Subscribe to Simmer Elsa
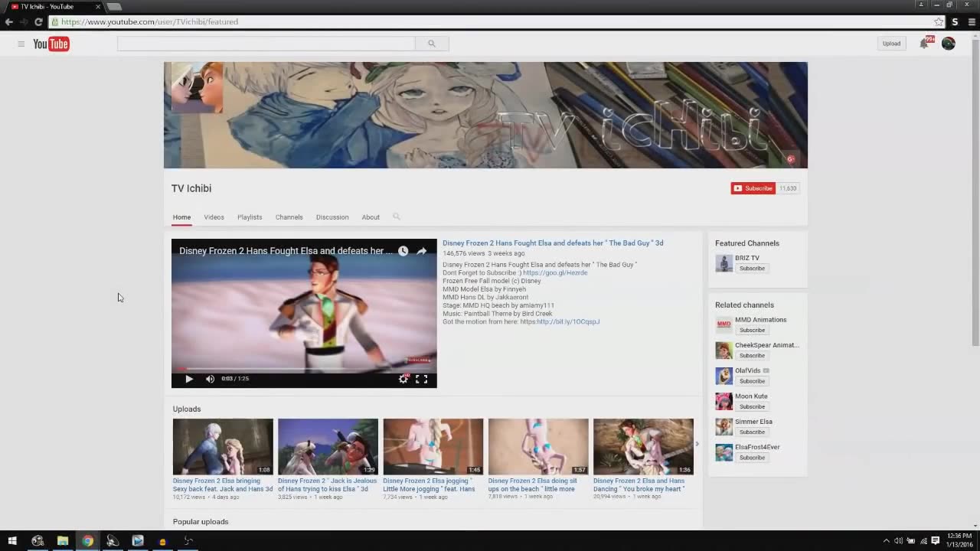 pos(752,432)
